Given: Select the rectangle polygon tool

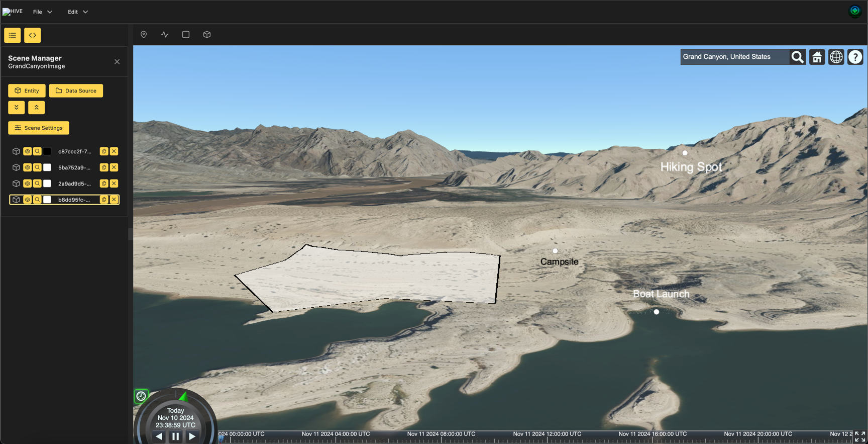Looking at the screenshot, I should coord(186,35).
